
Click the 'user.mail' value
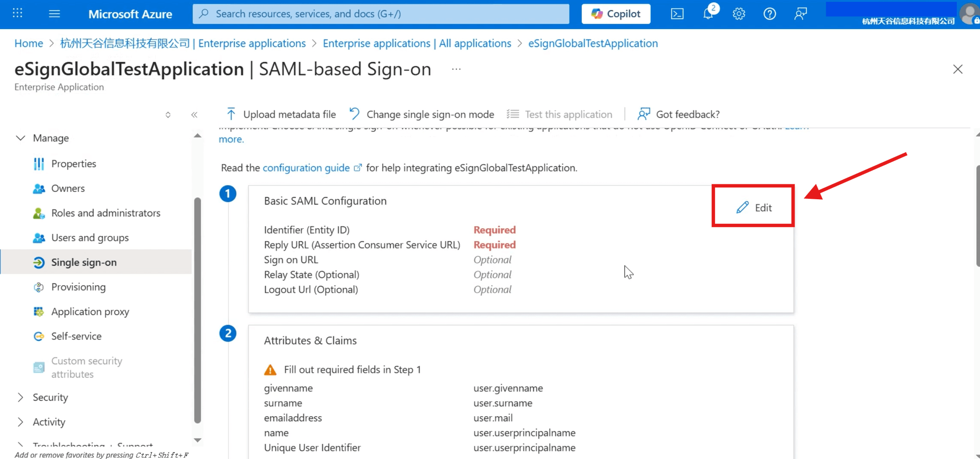pos(493,418)
